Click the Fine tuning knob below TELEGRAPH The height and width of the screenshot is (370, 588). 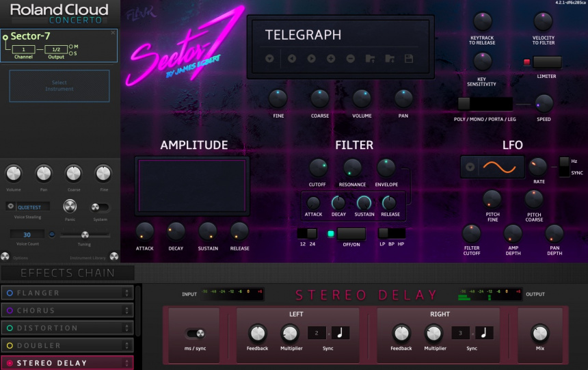coord(278,98)
